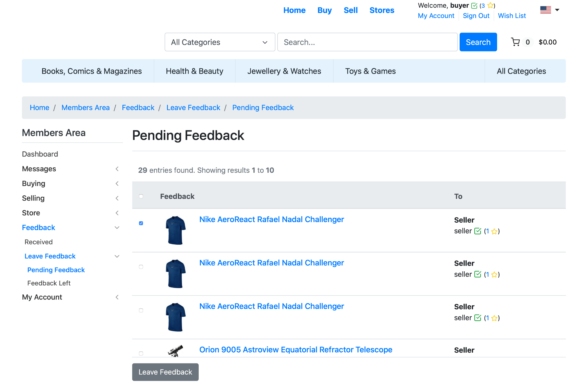Click verified checkmark icon of first seller row

pos(478,231)
